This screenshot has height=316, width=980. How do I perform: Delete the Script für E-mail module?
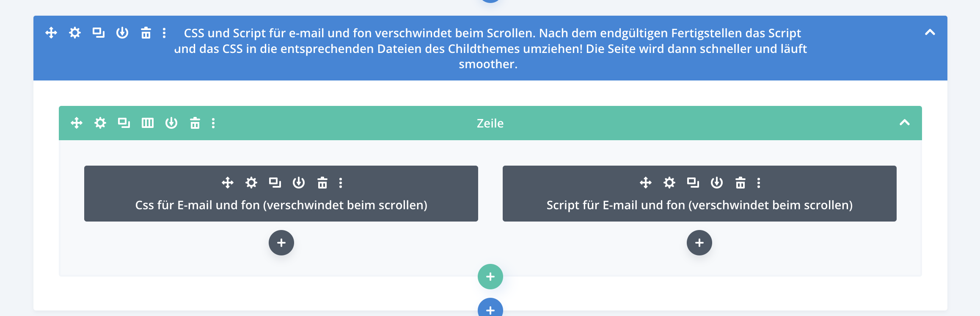pyautogui.click(x=741, y=183)
